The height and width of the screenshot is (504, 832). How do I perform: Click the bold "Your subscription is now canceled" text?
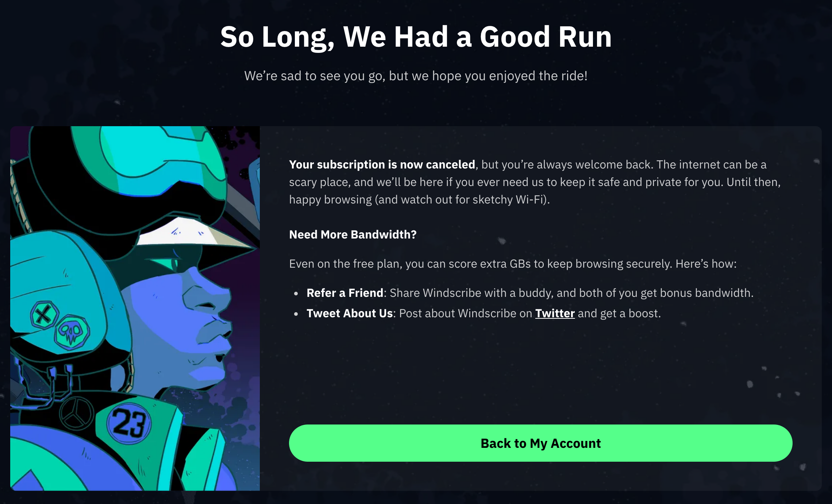pyautogui.click(x=382, y=165)
